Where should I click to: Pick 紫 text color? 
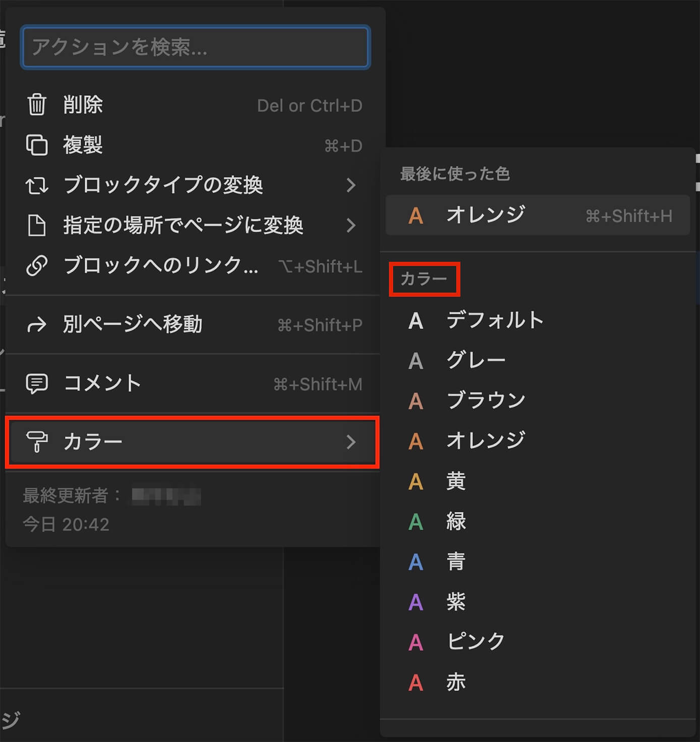538,602
